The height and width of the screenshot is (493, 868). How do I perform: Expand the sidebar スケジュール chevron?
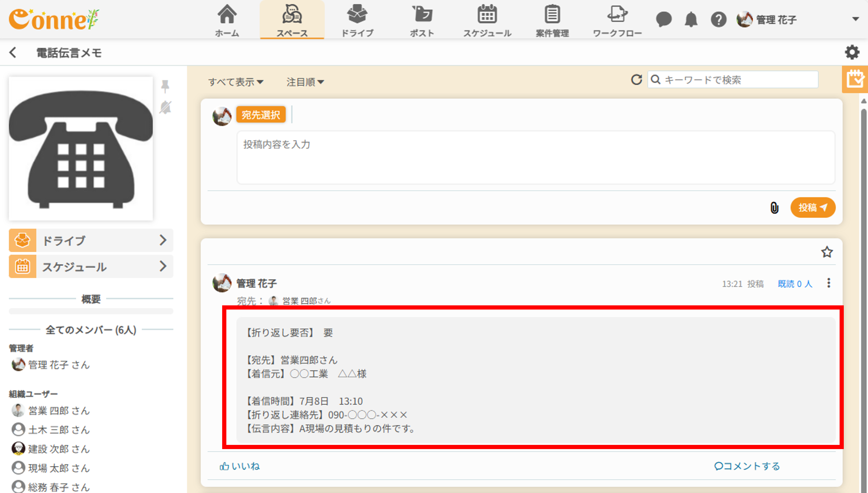(x=163, y=267)
